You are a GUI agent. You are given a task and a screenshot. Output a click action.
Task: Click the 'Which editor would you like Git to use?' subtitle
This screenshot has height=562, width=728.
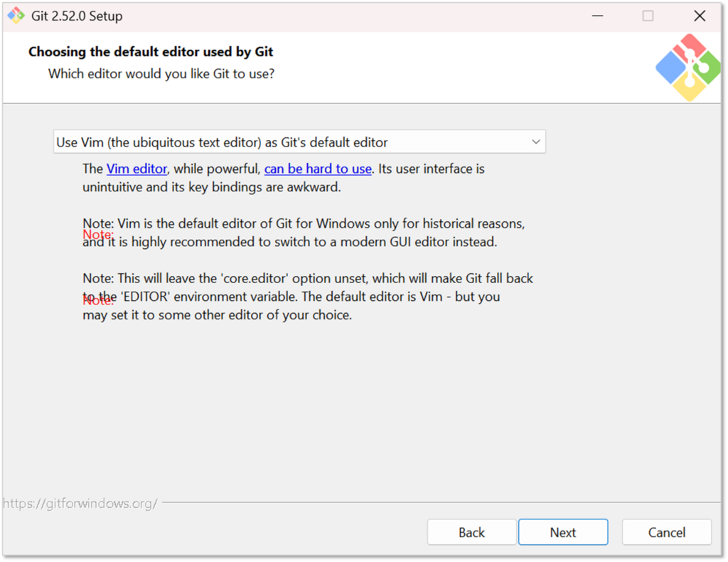point(161,73)
